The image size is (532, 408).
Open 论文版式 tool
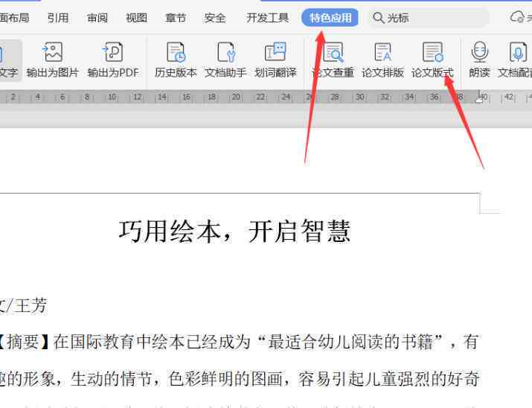click(x=432, y=60)
